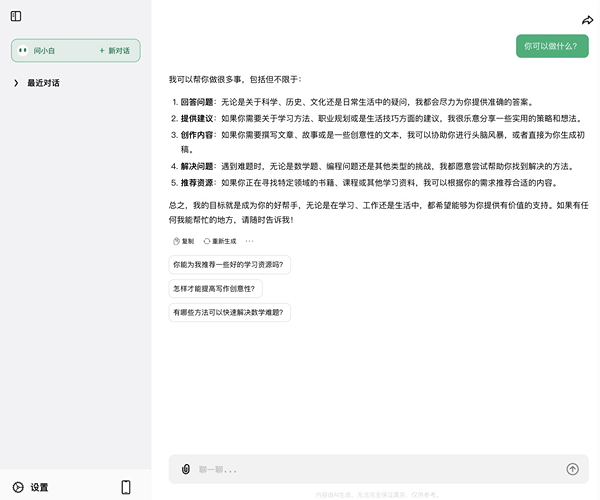Select the 问小白 assistant name label
Image resolution: width=600 pixels, height=500 pixels.
pyautogui.click(x=46, y=50)
